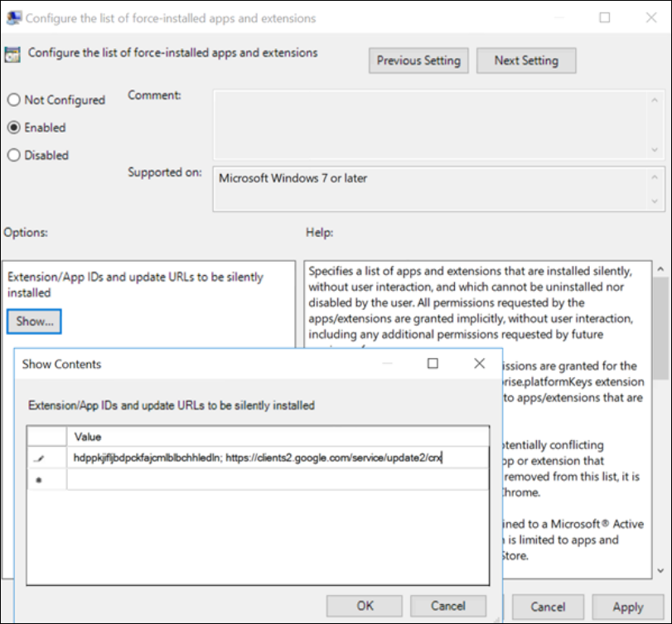This screenshot has height=624, width=672.
Task: Click the settings icon beside the policy name
Action: [x=15, y=52]
